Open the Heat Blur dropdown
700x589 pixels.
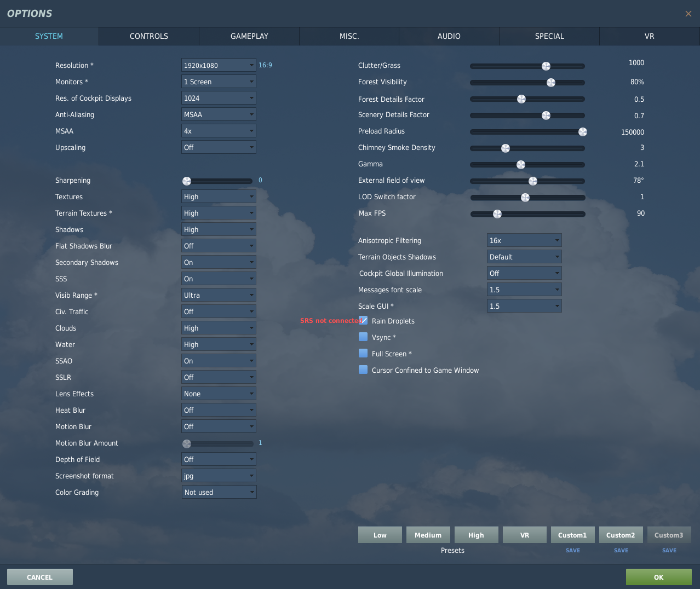pyautogui.click(x=219, y=410)
